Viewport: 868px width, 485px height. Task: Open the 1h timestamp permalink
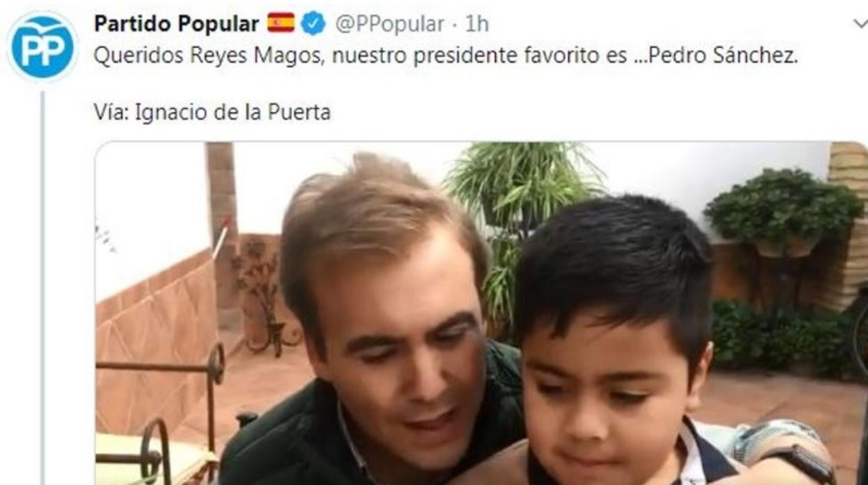476,24
